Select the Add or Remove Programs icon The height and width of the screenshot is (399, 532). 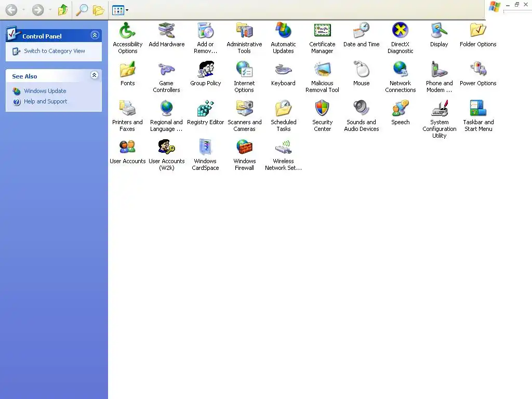coord(205,31)
